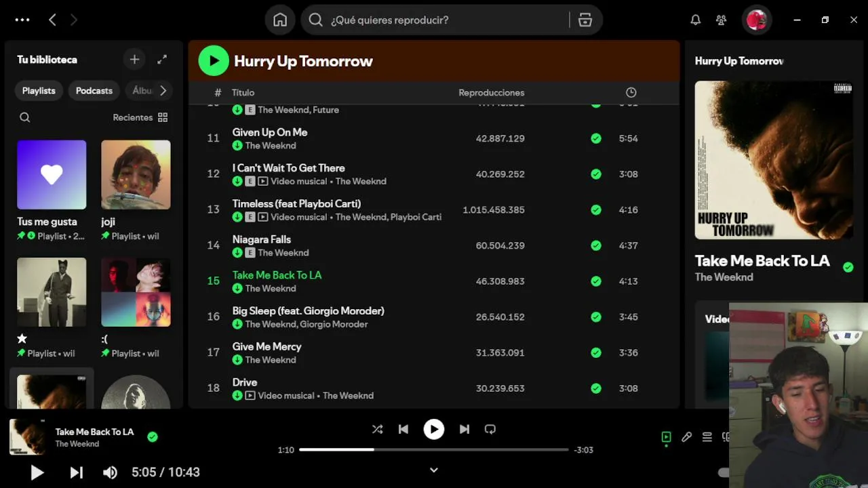Image resolution: width=868 pixels, height=488 pixels.
Task: Open the three-dot app menu
Action: tap(22, 20)
